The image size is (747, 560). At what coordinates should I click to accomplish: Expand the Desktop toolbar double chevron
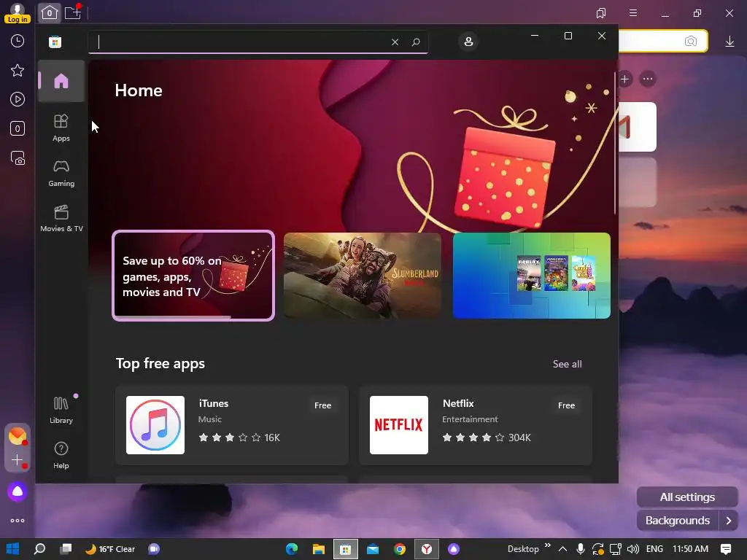[547, 545]
